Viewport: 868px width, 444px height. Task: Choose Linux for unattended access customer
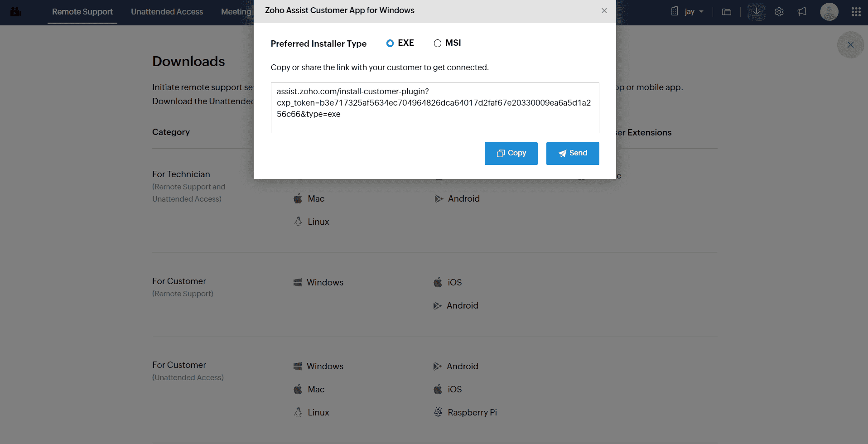[318, 412]
